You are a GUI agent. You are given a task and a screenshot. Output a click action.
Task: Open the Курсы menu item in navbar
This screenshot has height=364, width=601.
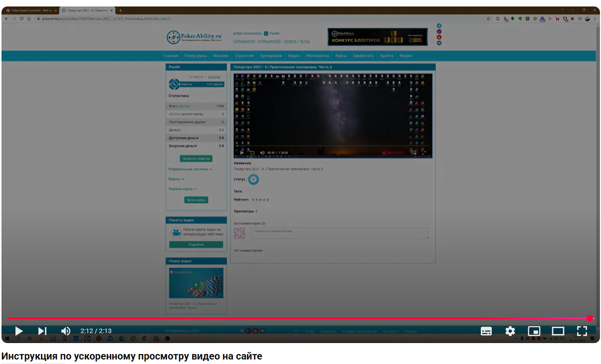click(341, 56)
